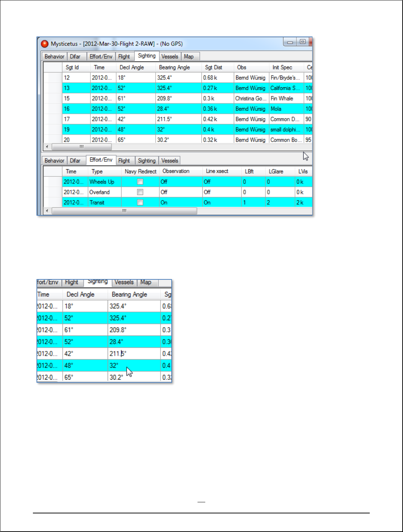Screen dimensions: 403x532
Task: Sort by Observation column header
Action: [x=181, y=171]
